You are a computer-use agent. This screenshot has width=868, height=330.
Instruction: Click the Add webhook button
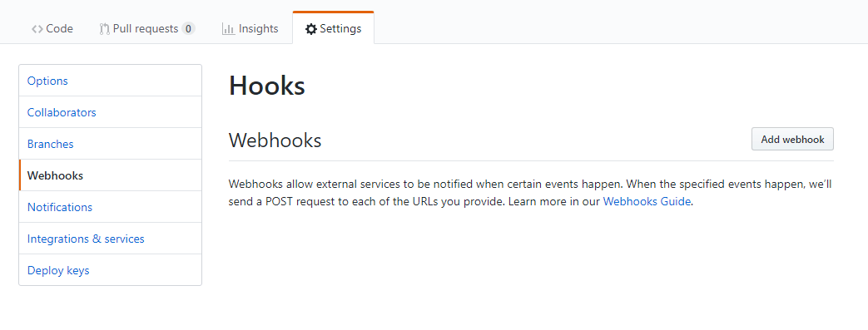(792, 140)
